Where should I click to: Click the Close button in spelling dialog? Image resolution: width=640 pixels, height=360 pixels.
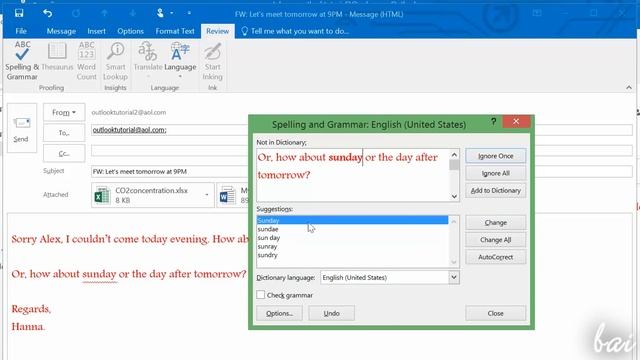[x=496, y=313]
